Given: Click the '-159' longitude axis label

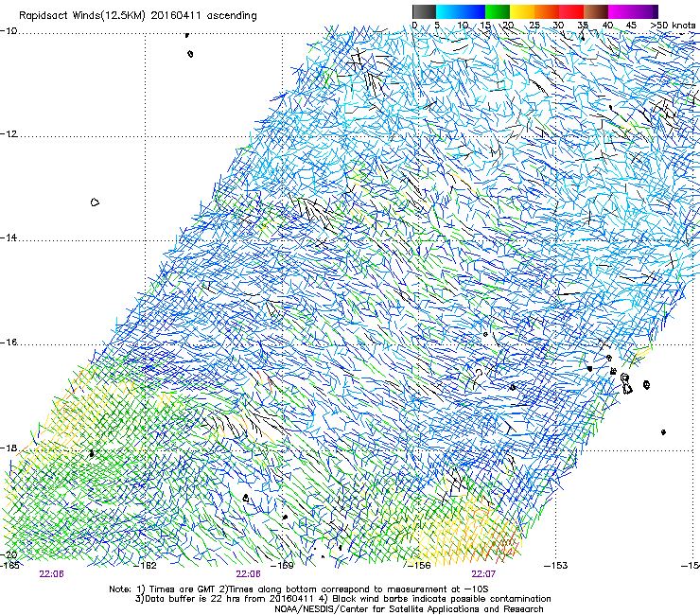Looking at the screenshot, I should click(282, 566).
